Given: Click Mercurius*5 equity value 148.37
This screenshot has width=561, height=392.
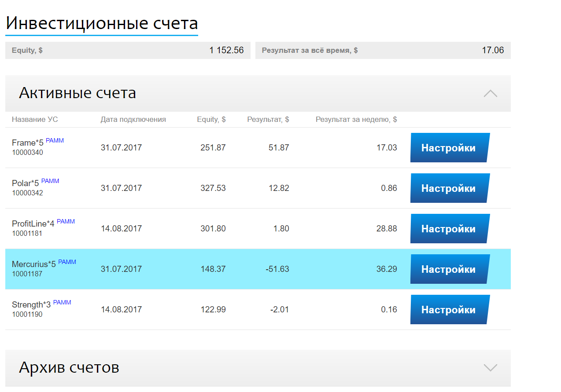Looking at the screenshot, I should [x=213, y=269].
